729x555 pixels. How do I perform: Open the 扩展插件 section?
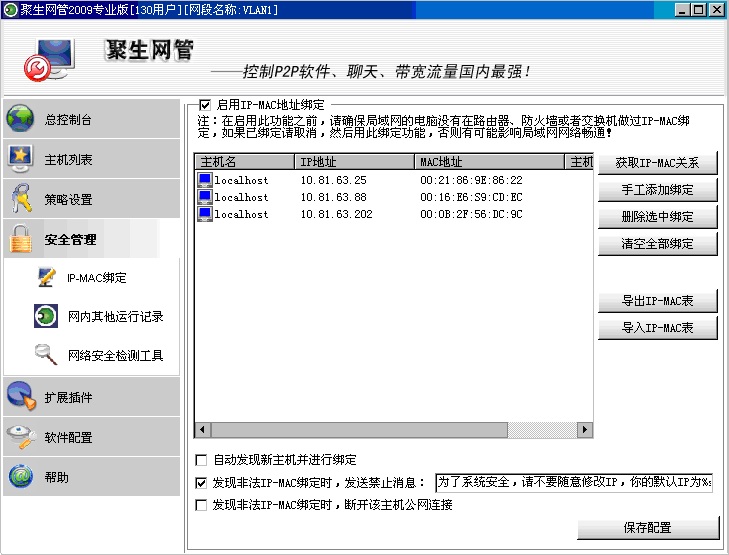coord(92,396)
